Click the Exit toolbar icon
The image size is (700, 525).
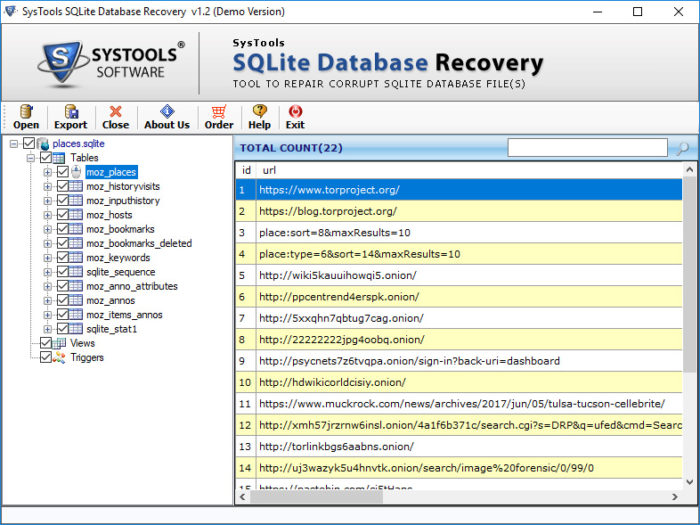point(295,111)
